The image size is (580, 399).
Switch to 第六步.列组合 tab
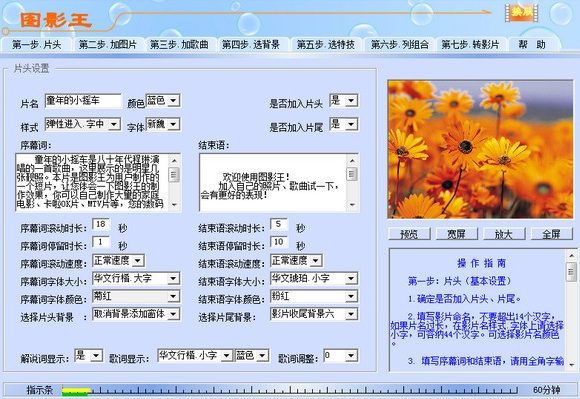(x=399, y=45)
